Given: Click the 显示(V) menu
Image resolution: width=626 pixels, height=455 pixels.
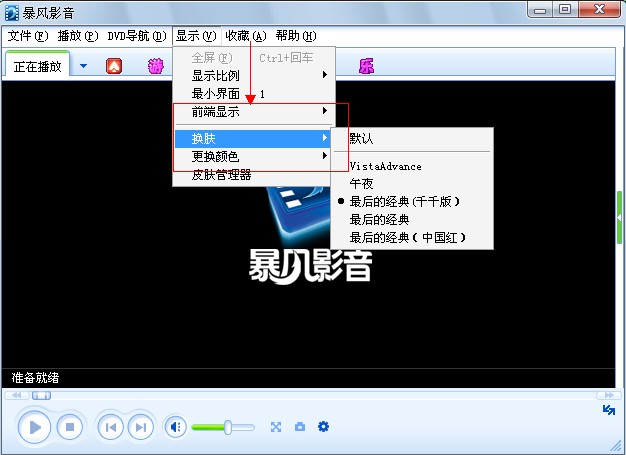Looking at the screenshot, I should [196, 36].
